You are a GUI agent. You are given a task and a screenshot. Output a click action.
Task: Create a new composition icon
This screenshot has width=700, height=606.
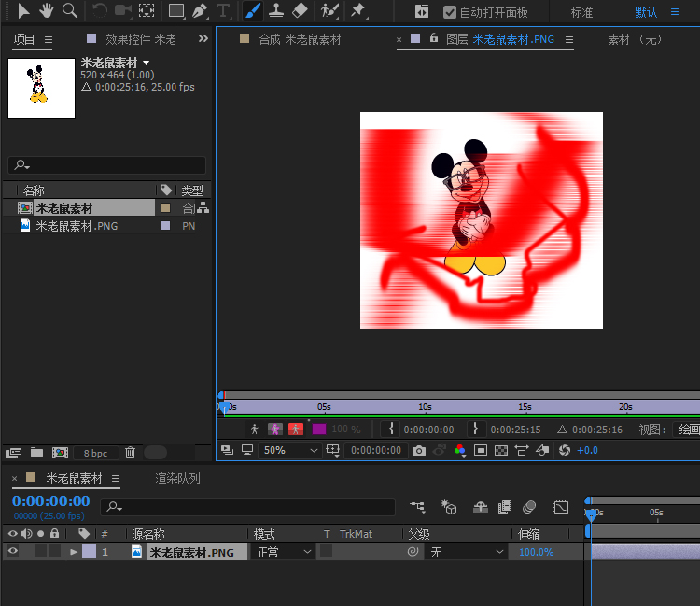(x=60, y=453)
